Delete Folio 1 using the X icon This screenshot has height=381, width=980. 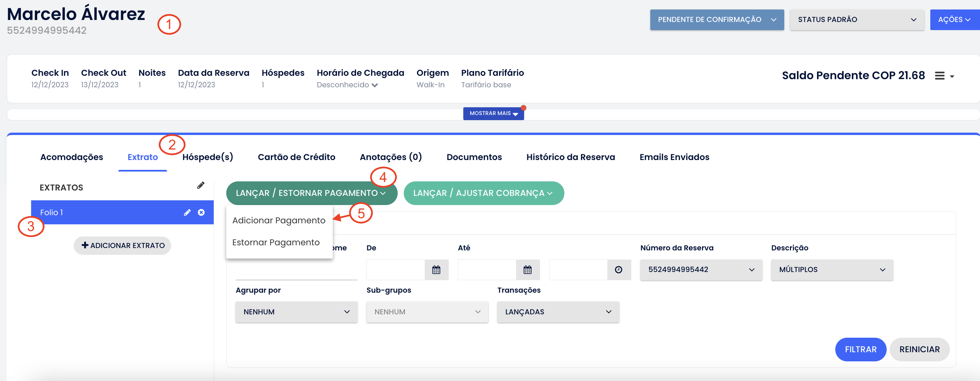point(201,212)
